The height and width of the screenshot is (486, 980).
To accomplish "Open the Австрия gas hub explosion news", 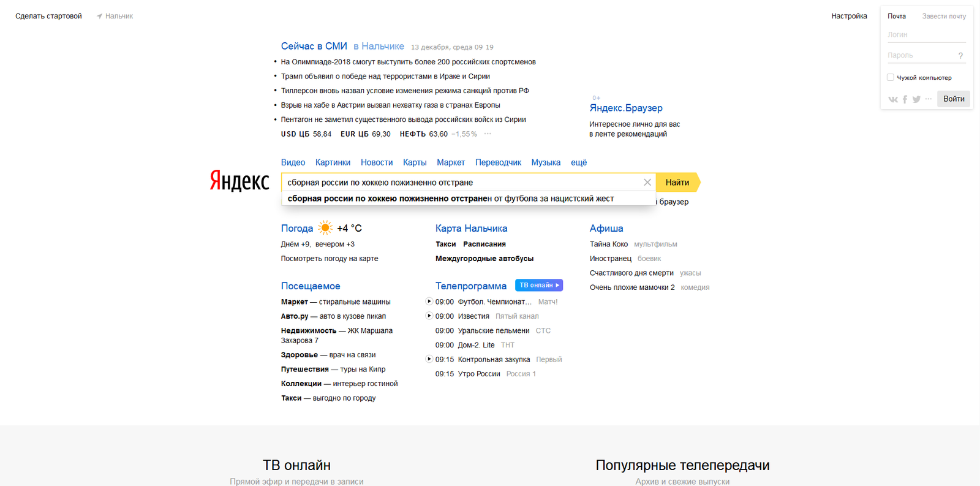I will 390,105.
